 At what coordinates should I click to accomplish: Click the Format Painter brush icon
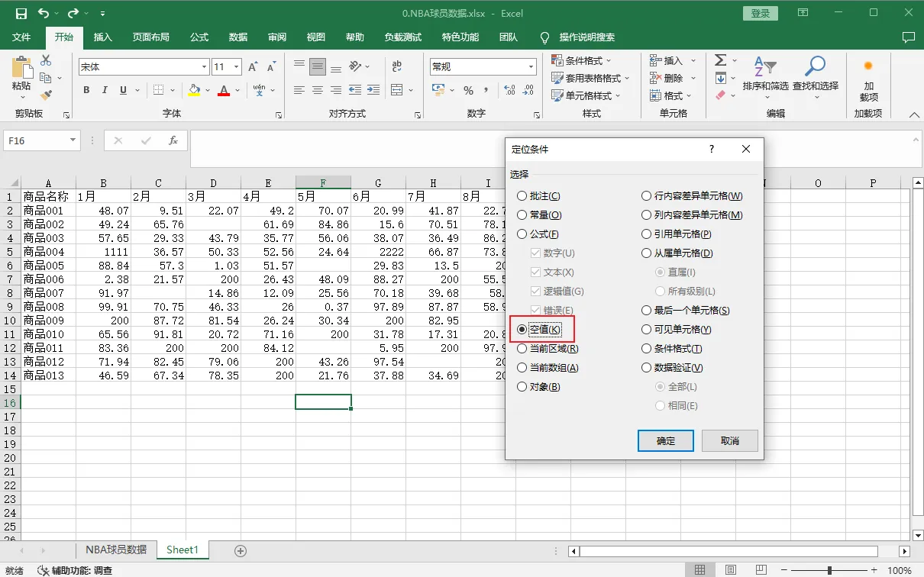pyautogui.click(x=46, y=95)
